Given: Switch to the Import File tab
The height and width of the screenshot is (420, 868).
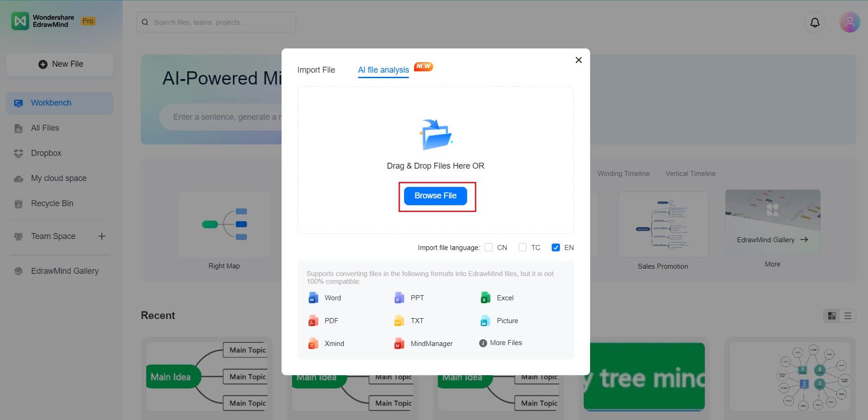Looking at the screenshot, I should (x=316, y=70).
